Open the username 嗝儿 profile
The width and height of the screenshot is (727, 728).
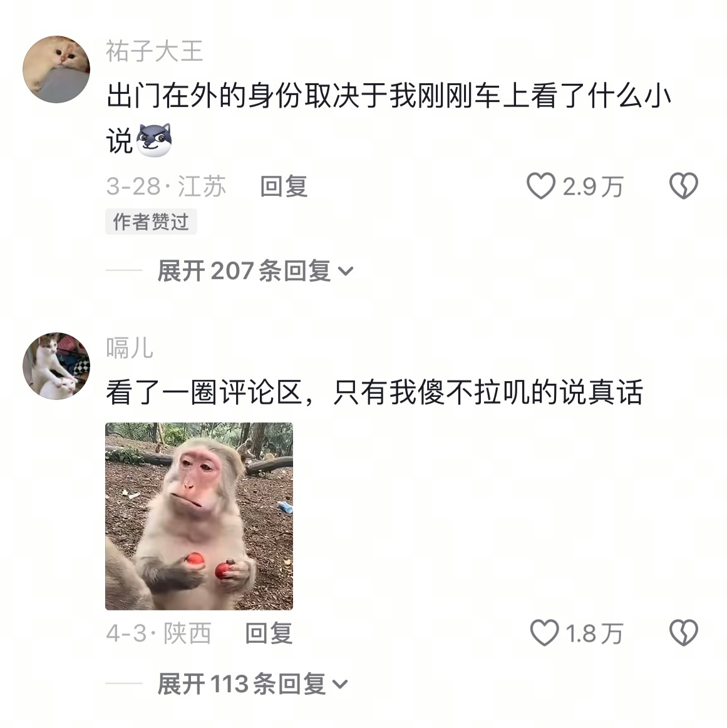pyautogui.click(x=130, y=348)
